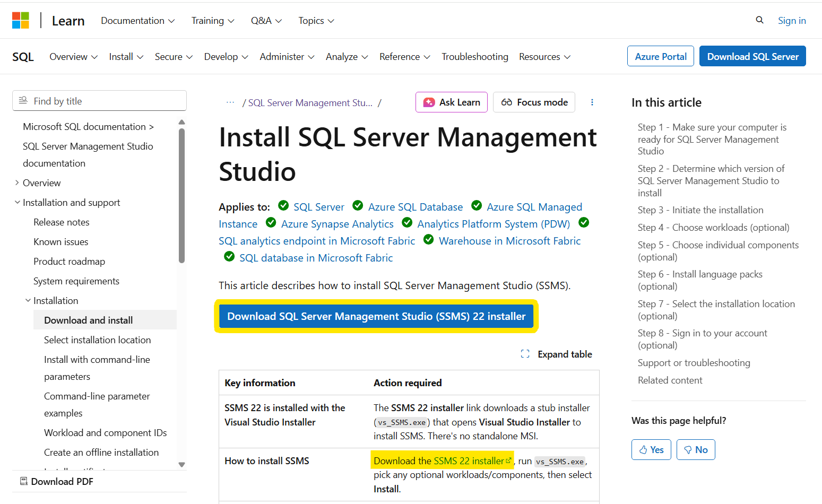The height and width of the screenshot is (504, 822).
Task: Click the Download SSMS 22 installer button
Action: (376, 317)
